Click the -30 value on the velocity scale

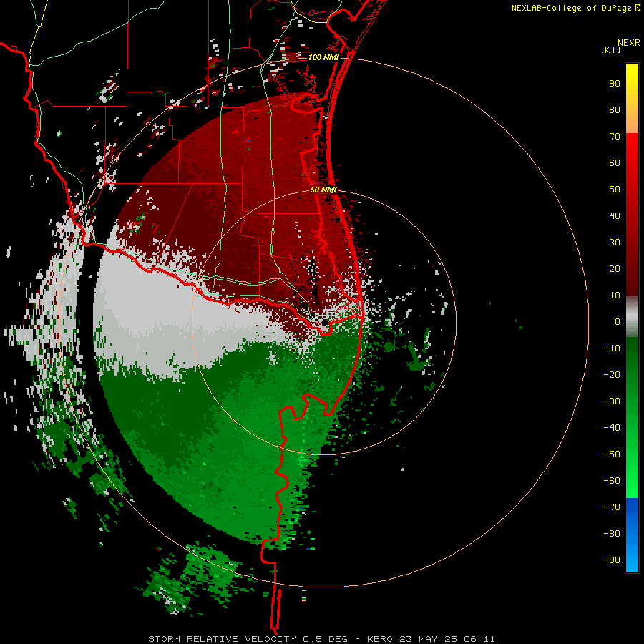click(x=612, y=401)
